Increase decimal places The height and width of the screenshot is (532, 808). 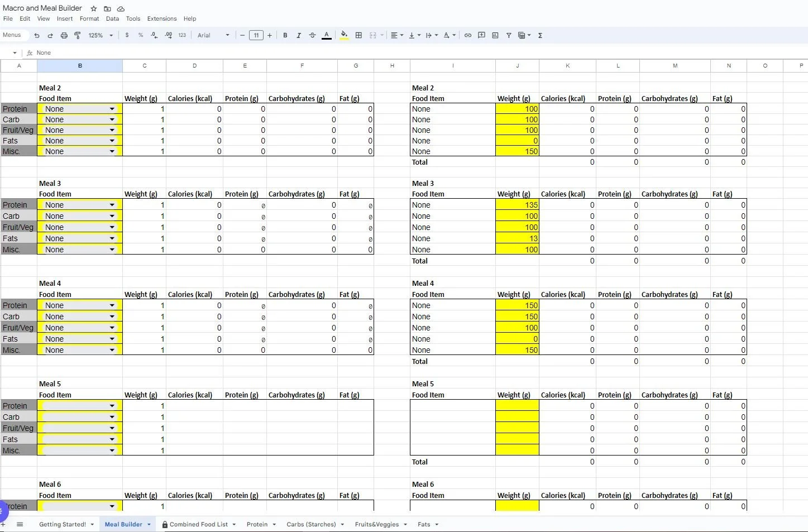coord(168,35)
